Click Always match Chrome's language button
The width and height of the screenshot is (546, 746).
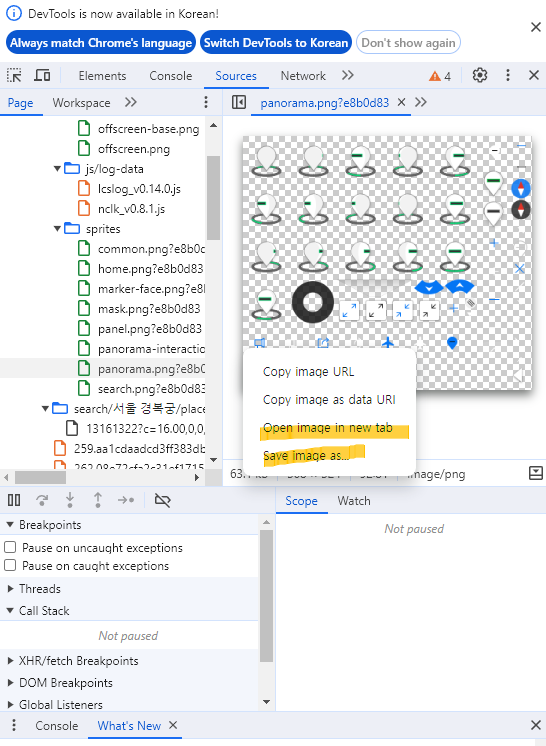pos(101,43)
